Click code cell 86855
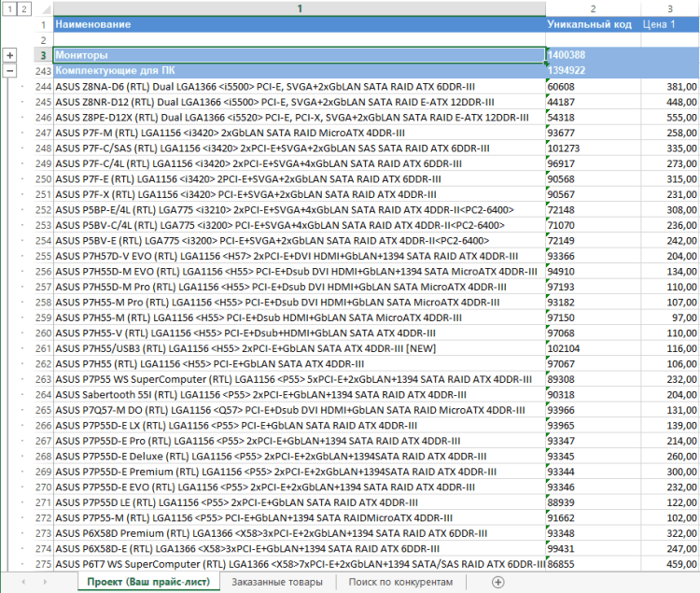The image size is (700, 593). [594, 564]
